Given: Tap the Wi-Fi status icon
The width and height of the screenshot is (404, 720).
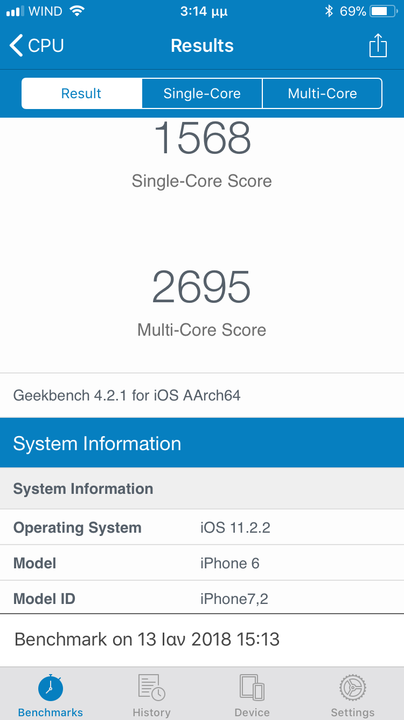Looking at the screenshot, I should 77,11.
